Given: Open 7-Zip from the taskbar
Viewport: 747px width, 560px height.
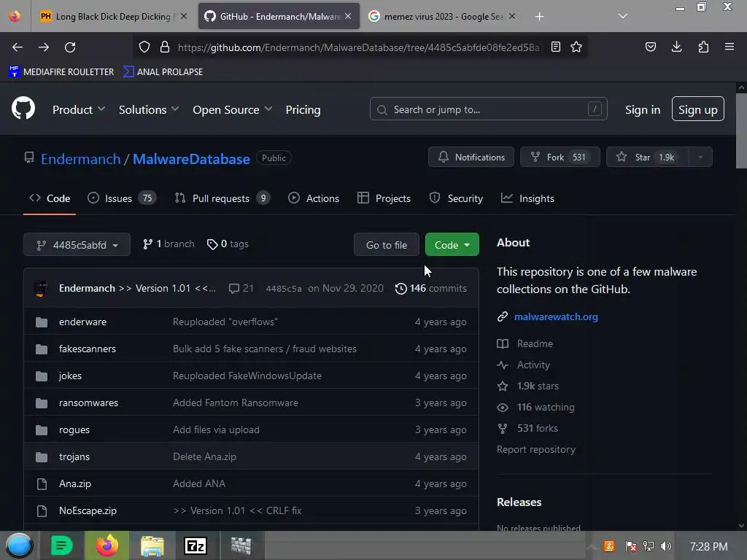Looking at the screenshot, I should pyautogui.click(x=196, y=545).
